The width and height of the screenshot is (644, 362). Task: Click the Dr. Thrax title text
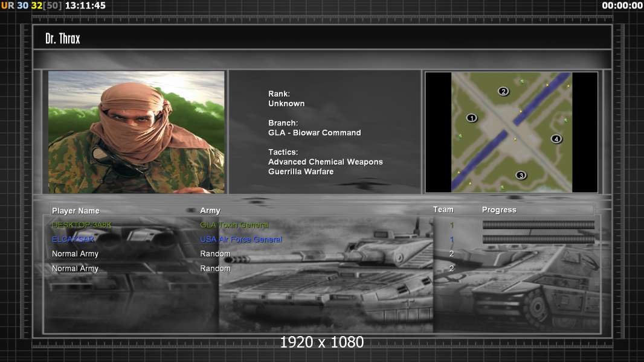[x=62, y=39]
